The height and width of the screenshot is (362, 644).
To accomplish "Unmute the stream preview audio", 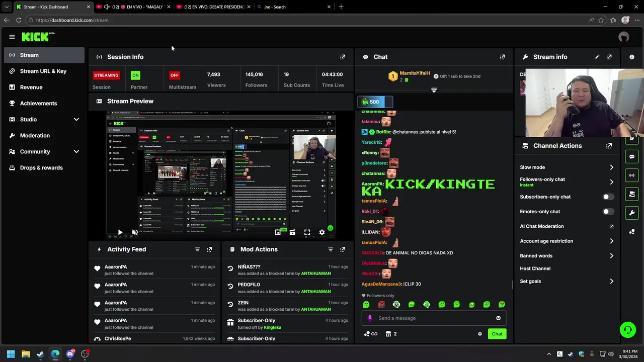I will 135,232.
